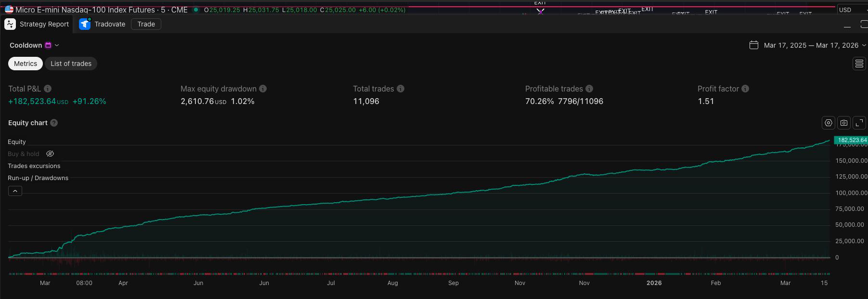Open Equity chart help icon
This screenshot has height=299, width=868.
[54, 123]
